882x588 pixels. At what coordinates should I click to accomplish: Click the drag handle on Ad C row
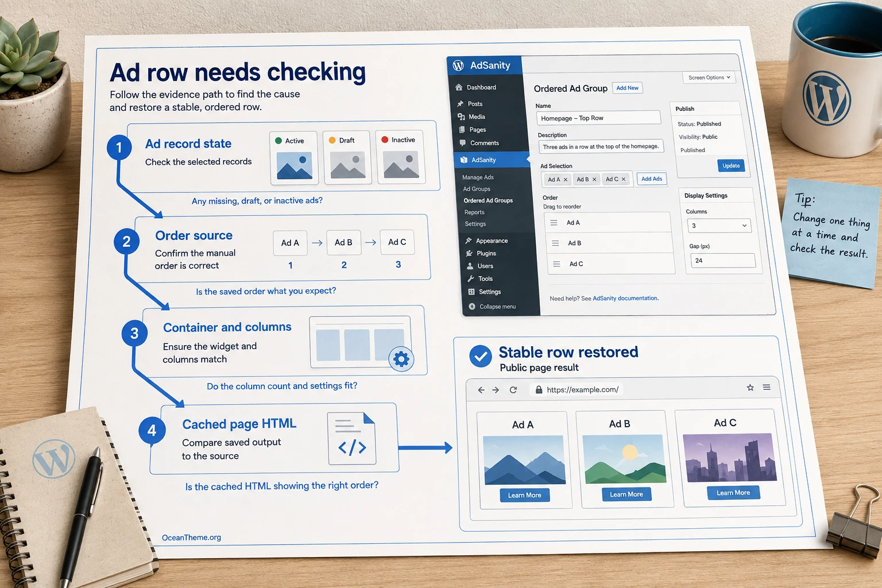pyautogui.click(x=556, y=264)
